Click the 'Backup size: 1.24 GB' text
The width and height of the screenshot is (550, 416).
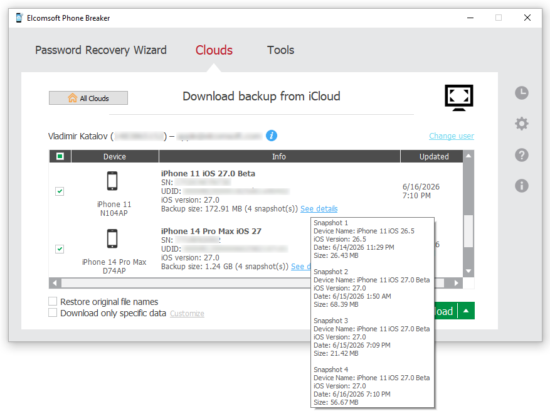[197, 267]
